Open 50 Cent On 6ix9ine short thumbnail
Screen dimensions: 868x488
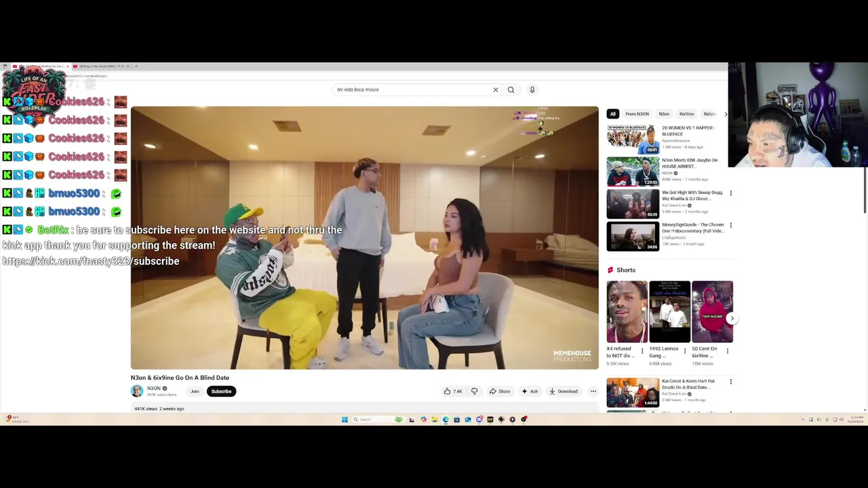pyautogui.click(x=712, y=312)
